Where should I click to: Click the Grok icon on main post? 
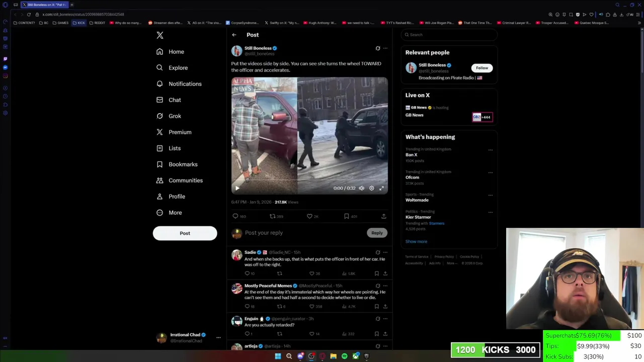pos(378,48)
